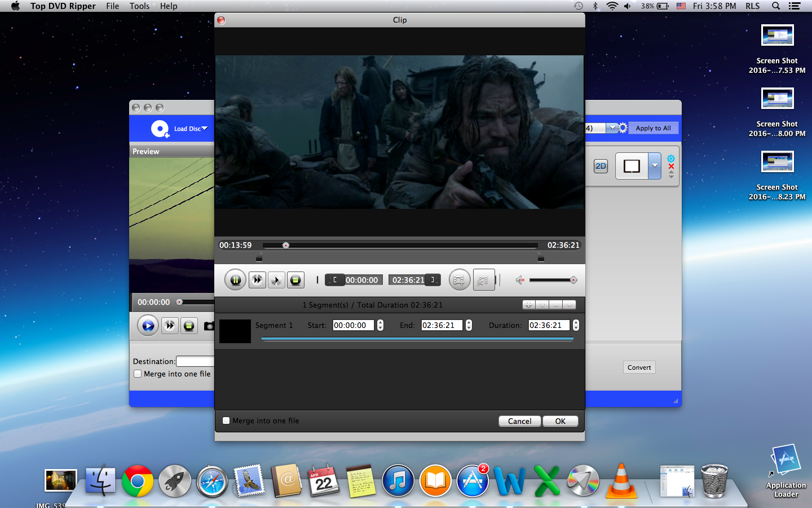Click the start time 00:00:00 marker field

point(363,280)
